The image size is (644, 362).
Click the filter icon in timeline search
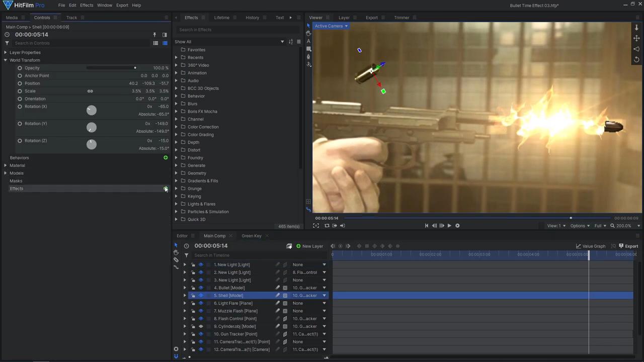(186, 255)
